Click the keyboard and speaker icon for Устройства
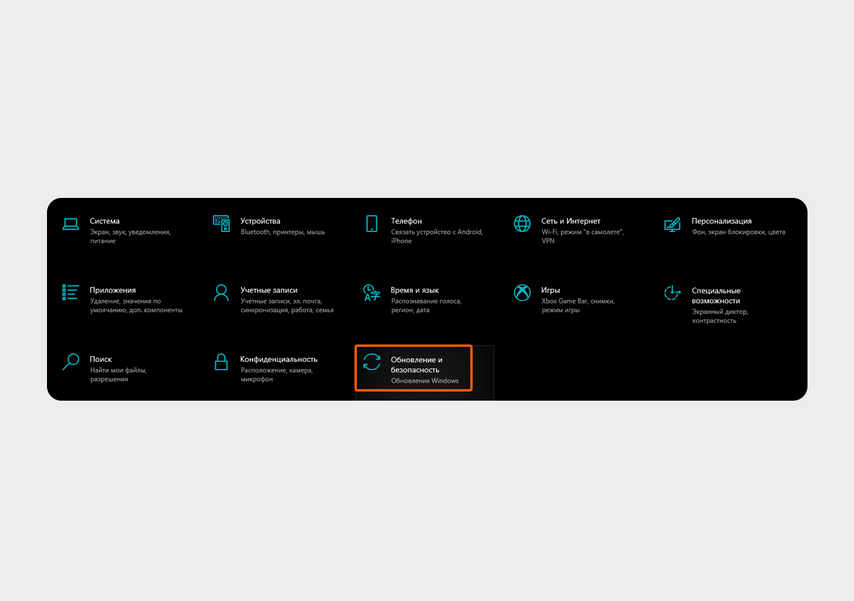Screen dimensions: 854x601 point(221,223)
